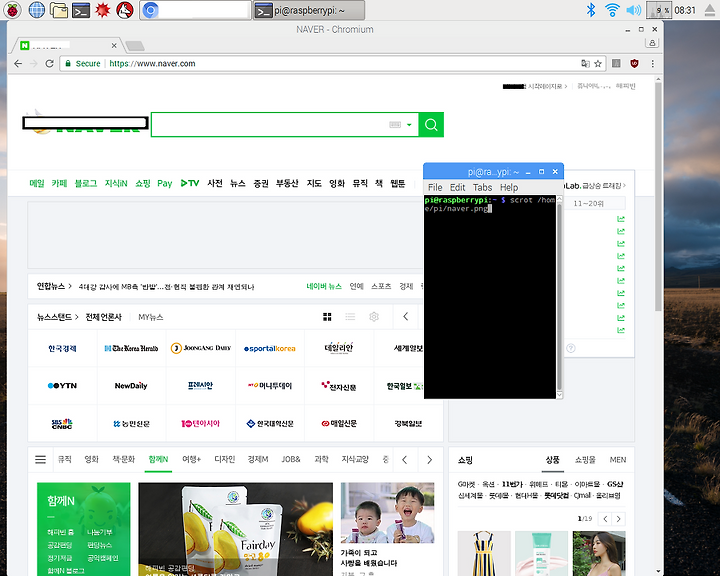Launch the Terminal from the panel
The width and height of the screenshot is (720, 576).
pyautogui.click(x=81, y=10)
